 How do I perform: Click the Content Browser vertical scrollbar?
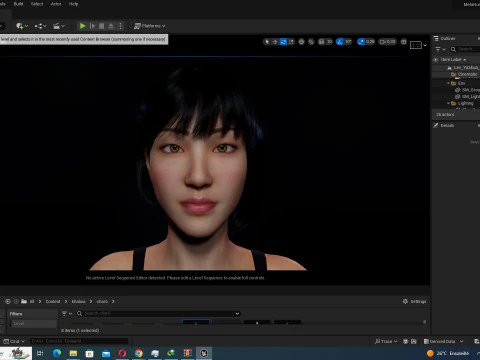424,322
